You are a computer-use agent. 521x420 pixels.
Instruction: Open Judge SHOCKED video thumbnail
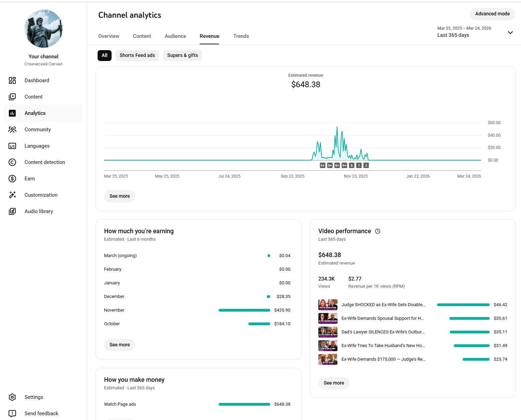328,305
